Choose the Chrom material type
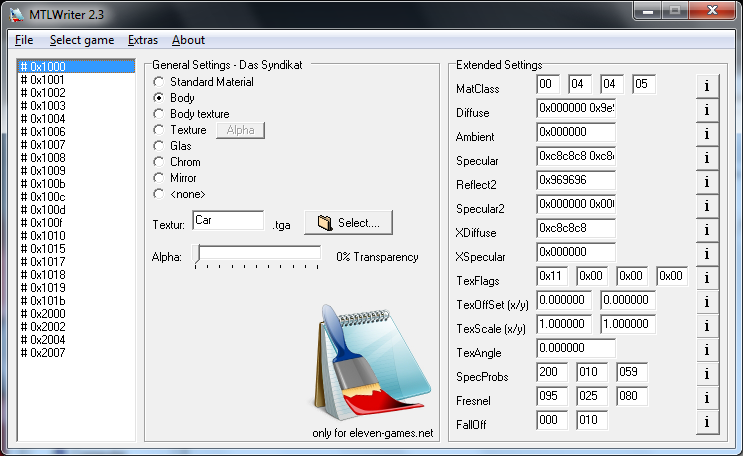Image resolution: width=743 pixels, height=456 pixels. (158, 162)
